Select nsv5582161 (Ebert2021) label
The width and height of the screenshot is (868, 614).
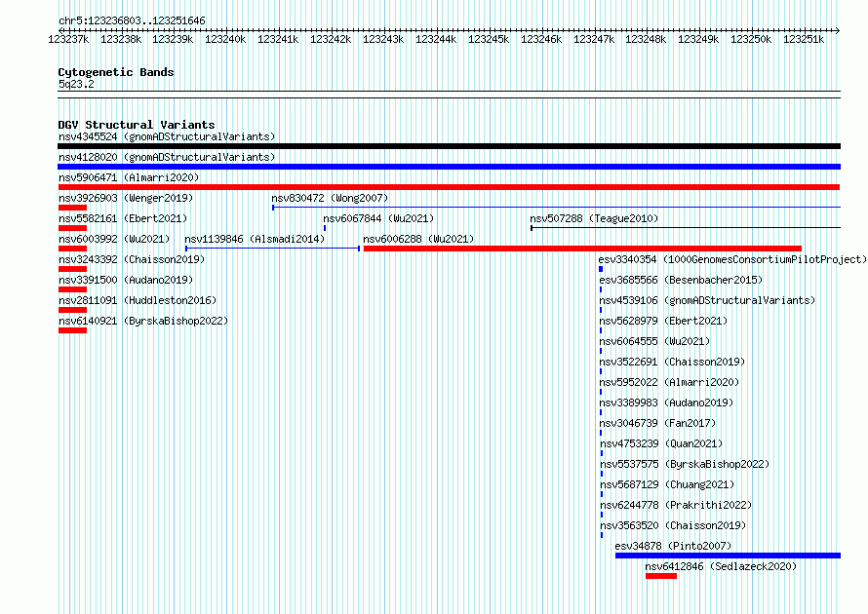[123, 218]
